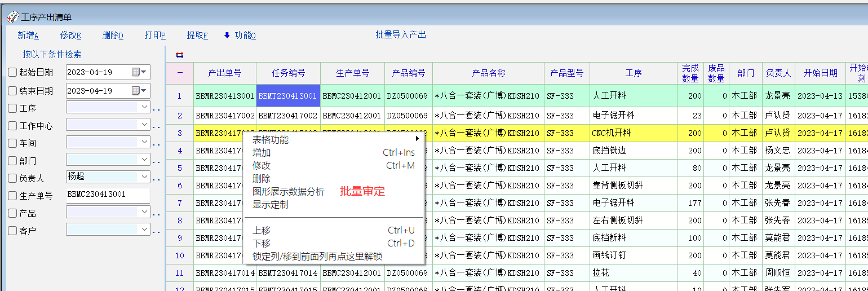This screenshot has width=868, height=291.
Task: Enable the 起始日期 filter checkbox
Action: coord(12,72)
